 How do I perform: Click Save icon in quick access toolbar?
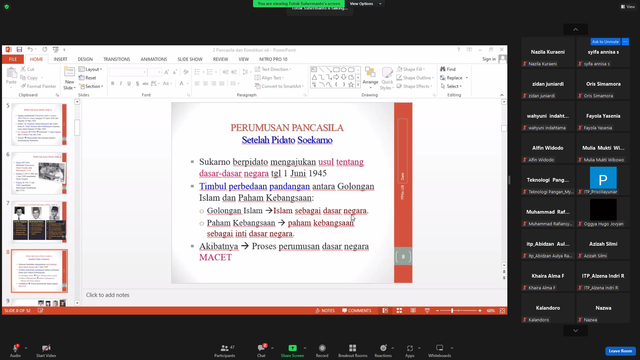(x=19, y=49)
